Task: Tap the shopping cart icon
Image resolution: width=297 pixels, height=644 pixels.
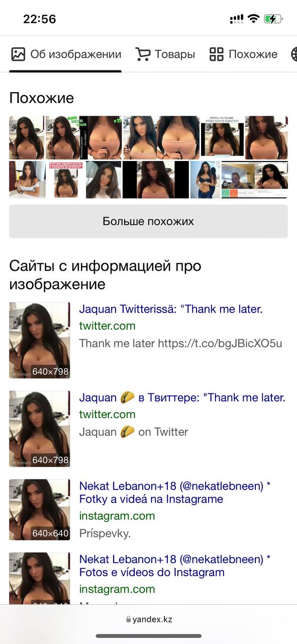Action: [x=143, y=54]
